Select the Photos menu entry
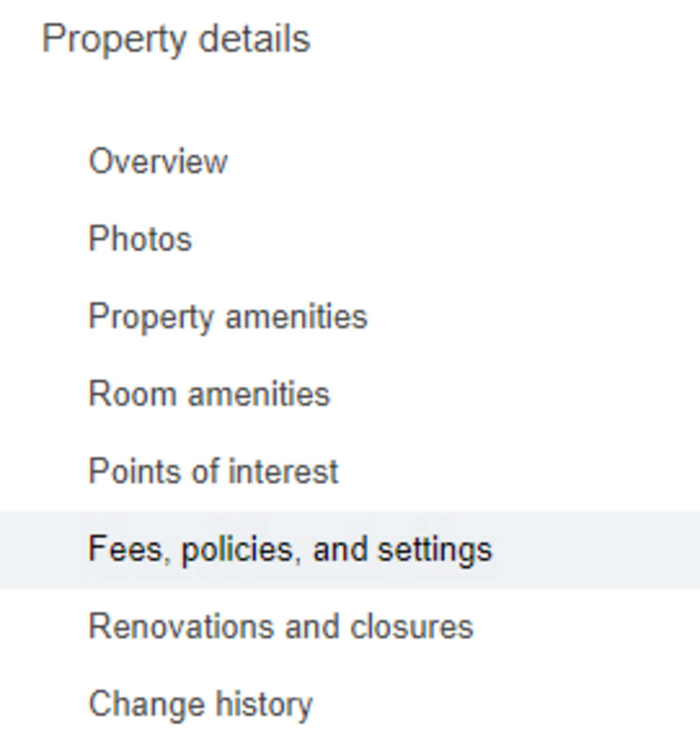This screenshot has height=739, width=700. [x=140, y=239]
